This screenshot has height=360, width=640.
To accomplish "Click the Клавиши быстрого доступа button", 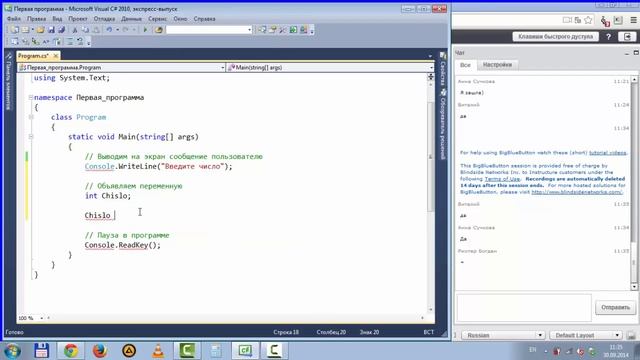I will (555, 37).
